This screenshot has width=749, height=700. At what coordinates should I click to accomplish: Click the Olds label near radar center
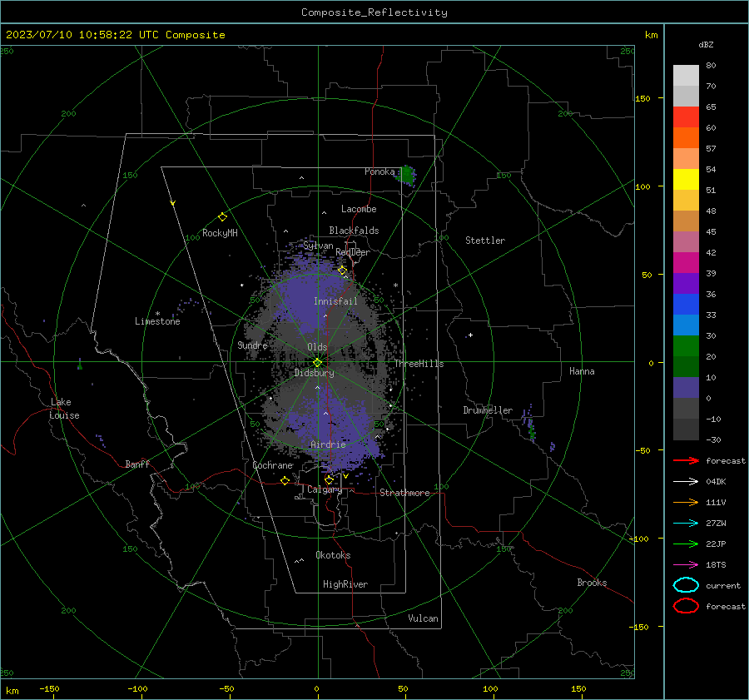click(x=317, y=347)
